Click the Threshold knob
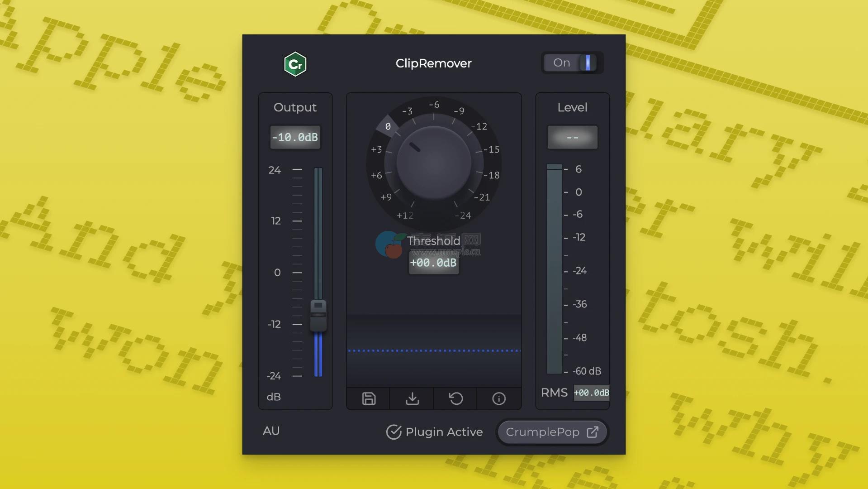The width and height of the screenshot is (868, 489). click(x=433, y=163)
